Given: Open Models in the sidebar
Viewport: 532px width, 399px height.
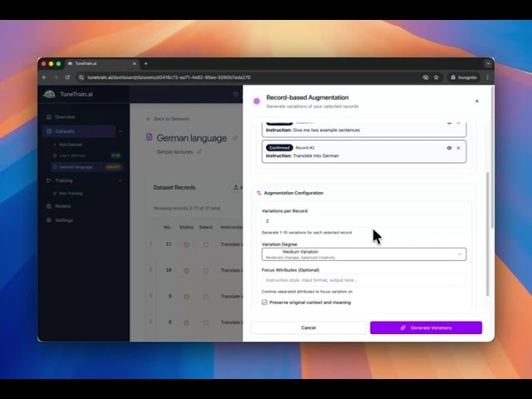Looking at the screenshot, I should click(x=63, y=206).
